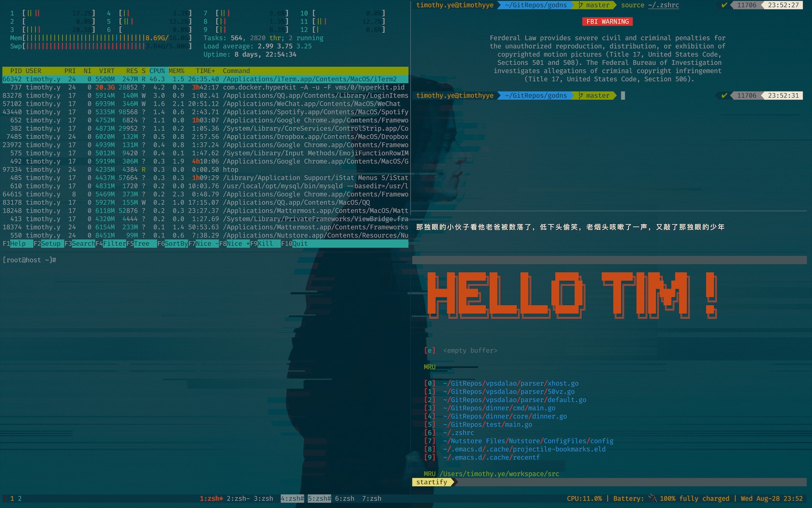This screenshot has width=812, height=508.
Task: Click the ~/GitRepos/godns segment in lower prompt
Action: [536, 96]
